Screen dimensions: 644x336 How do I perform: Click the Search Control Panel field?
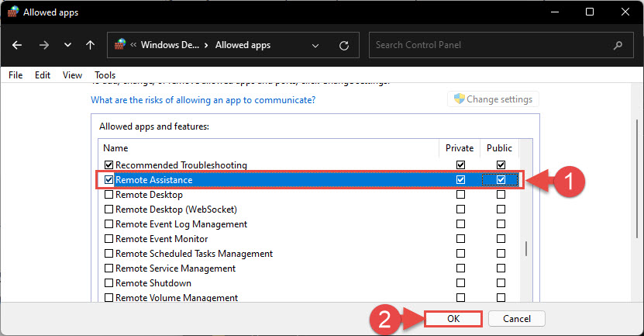click(x=488, y=46)
